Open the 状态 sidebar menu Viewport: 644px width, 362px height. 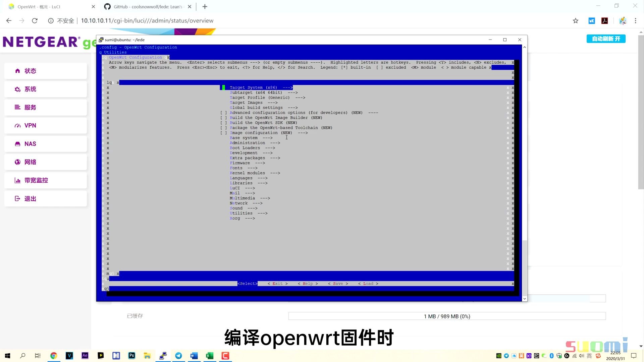[46, 71]
